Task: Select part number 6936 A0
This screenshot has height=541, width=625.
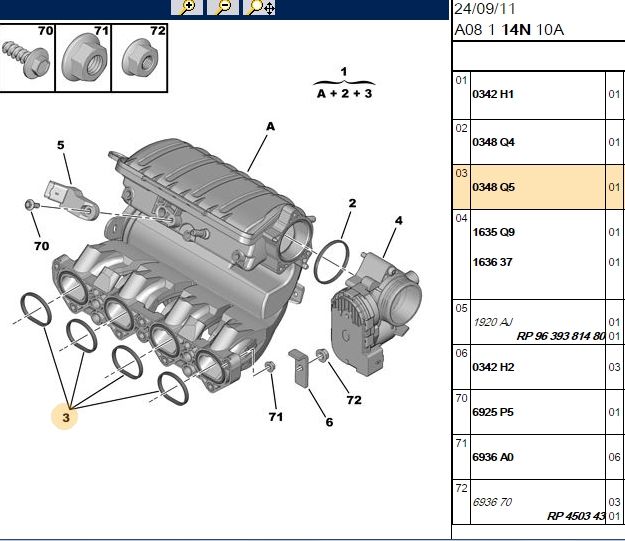Action: [493, 457]
